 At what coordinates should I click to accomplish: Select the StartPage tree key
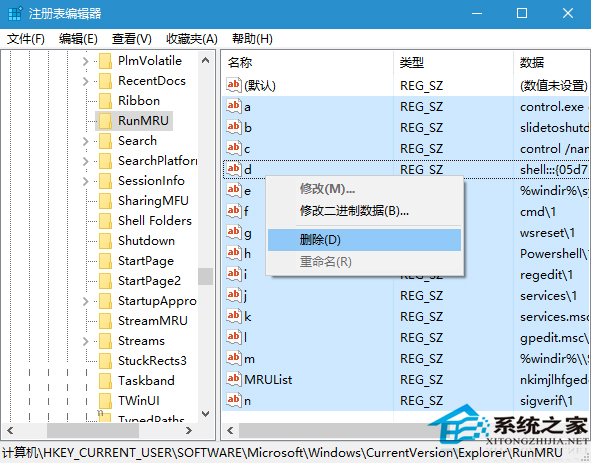tap(146, 261)
